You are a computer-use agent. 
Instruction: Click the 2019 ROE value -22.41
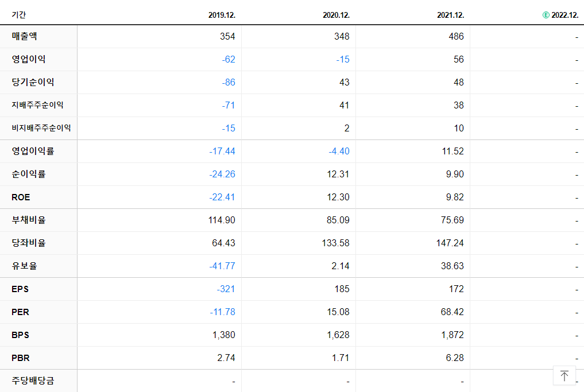222,197
